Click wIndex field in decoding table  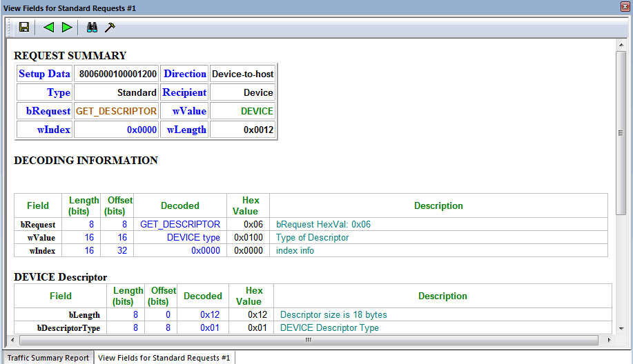point(42,251)
